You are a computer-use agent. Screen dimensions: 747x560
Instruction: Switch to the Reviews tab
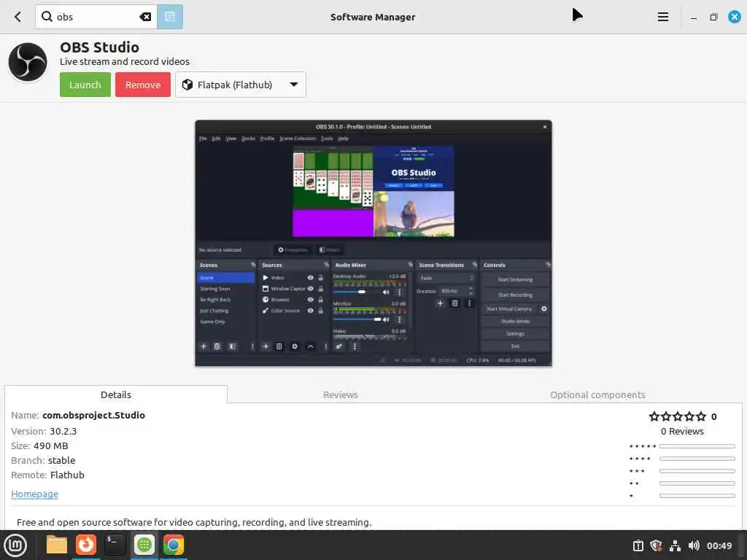click(x=340, y=394)
